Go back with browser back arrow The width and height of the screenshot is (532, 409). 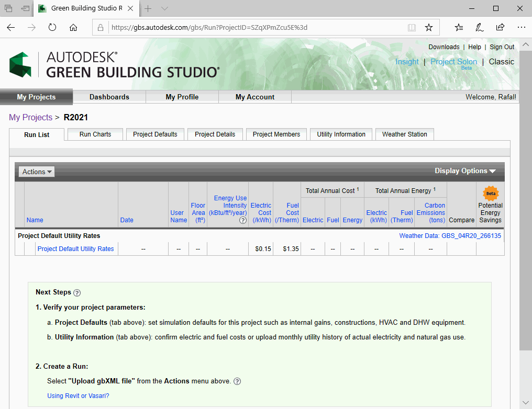click(x=11, y=27)
